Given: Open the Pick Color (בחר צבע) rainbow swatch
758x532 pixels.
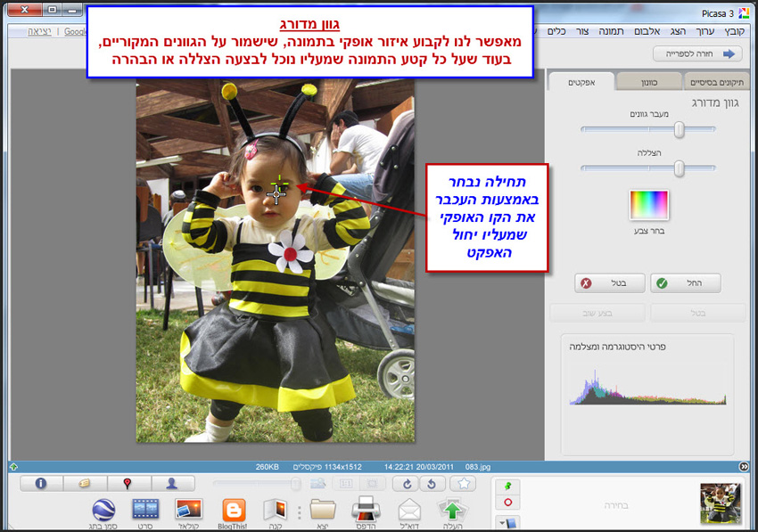Looking at the screenshot, I should click(x=648, y=205).
